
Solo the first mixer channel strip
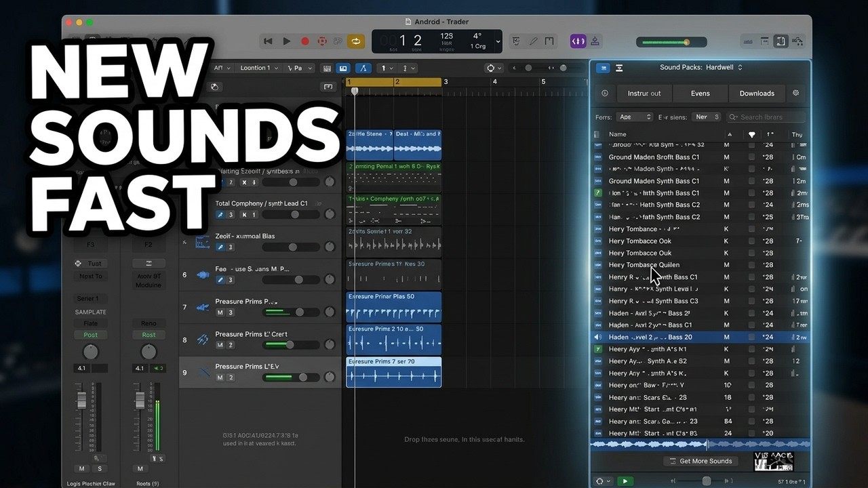pos(100,468)
